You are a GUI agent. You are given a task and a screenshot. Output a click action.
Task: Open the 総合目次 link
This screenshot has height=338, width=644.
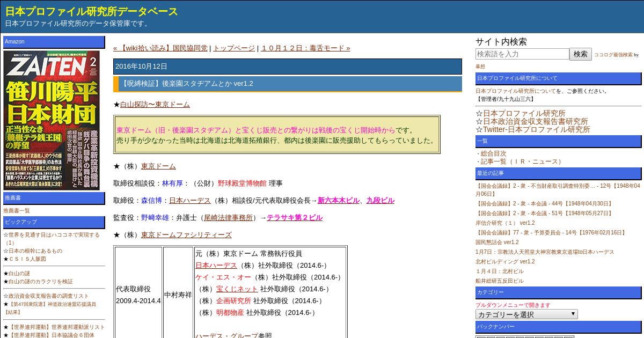[493, 153]
